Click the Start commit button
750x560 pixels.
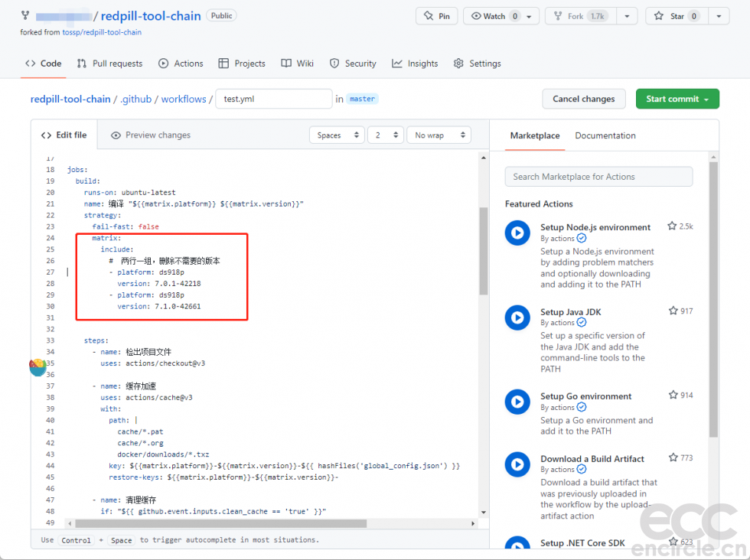pos(677,99)
